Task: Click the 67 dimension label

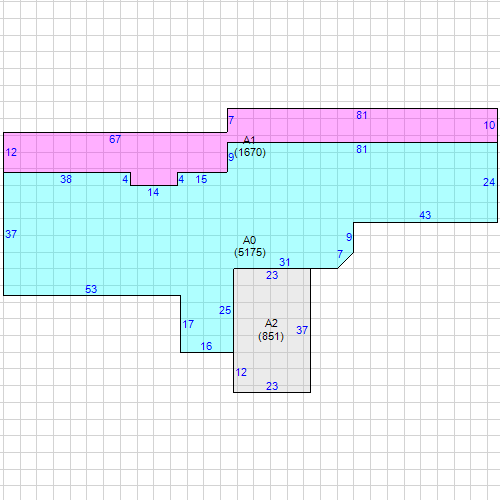Action: 115,139
